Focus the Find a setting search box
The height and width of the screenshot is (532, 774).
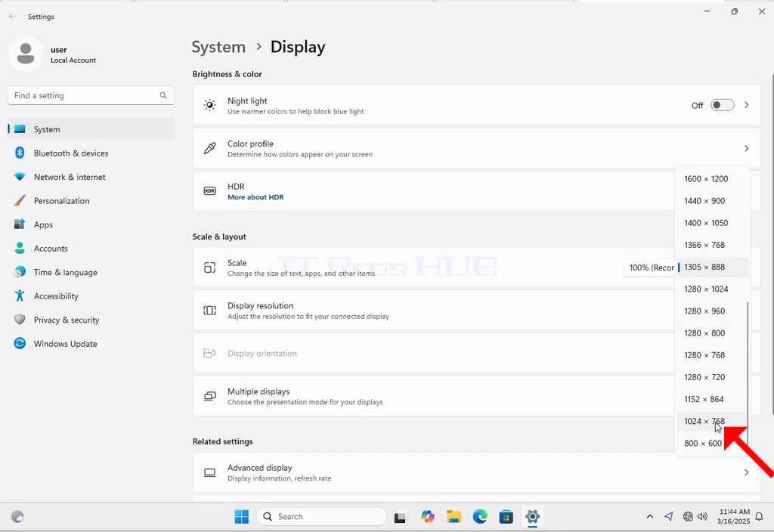point(91,95)
